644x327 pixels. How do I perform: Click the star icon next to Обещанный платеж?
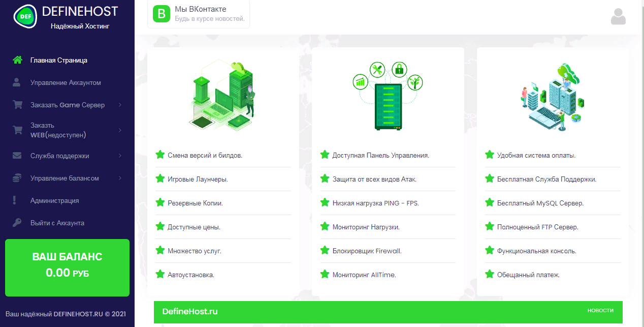pos(489,274)
